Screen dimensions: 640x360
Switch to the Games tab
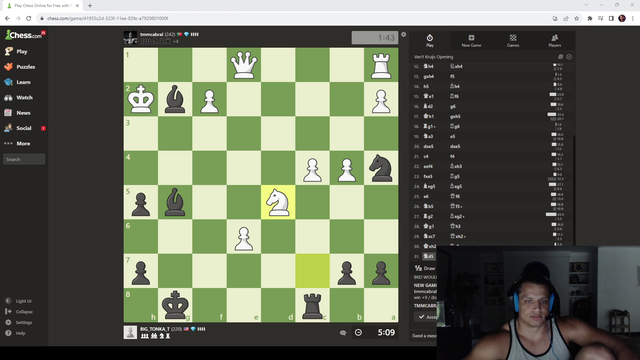513,40
